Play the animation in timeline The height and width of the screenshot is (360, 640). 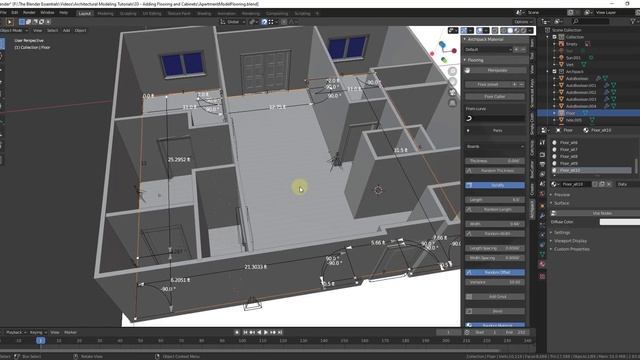(x=266, y=332)
